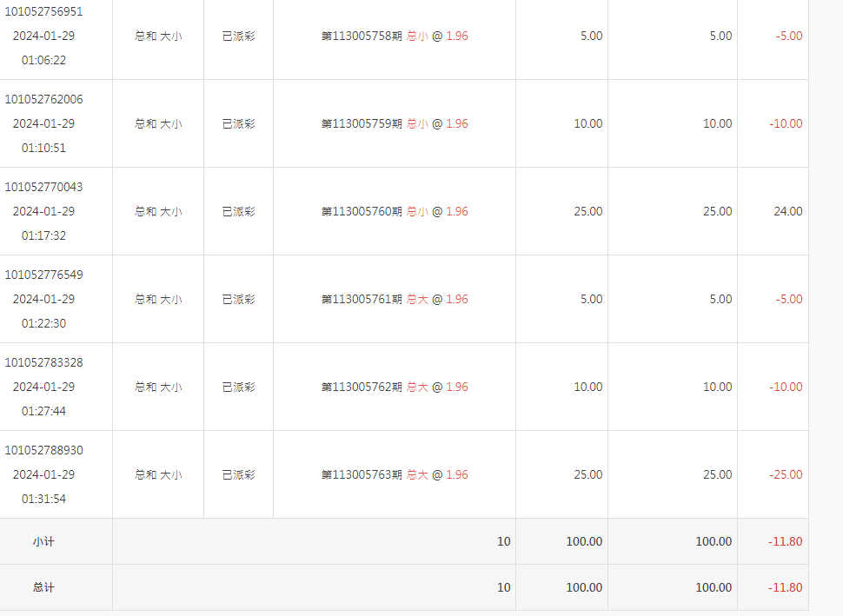Click the 24.00 winning result cell
This screenshot has height=616, width=843.
point(787,211)
